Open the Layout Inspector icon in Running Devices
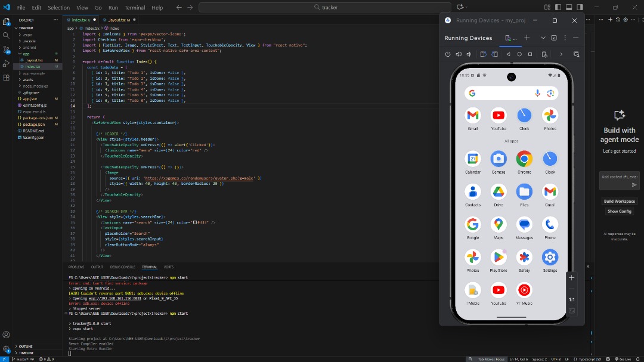Viewport: 644px width, 362px height. coord(576,54)
